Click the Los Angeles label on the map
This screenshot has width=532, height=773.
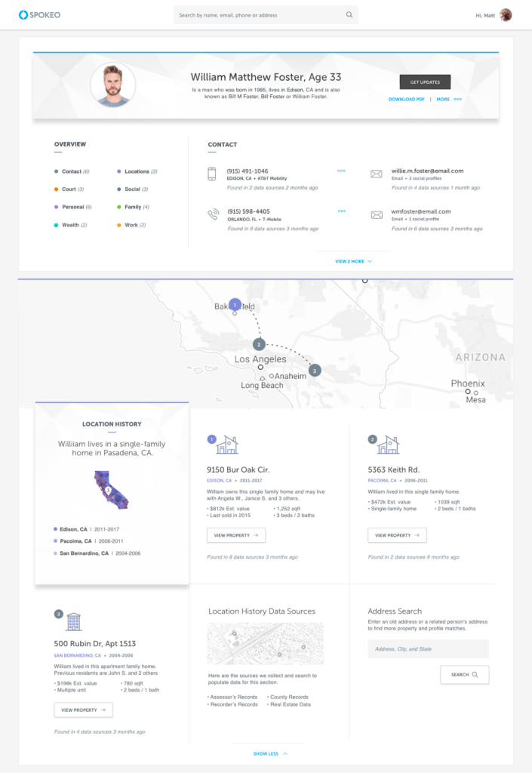[260, 359]
